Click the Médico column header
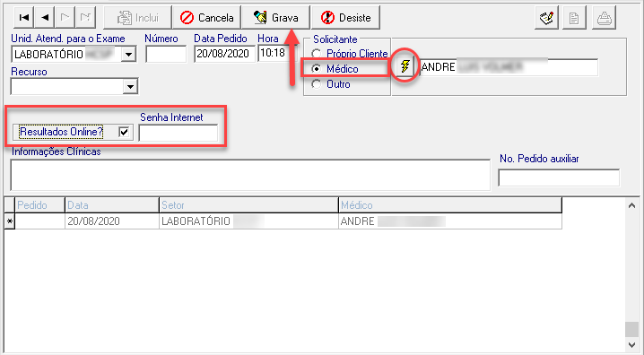This screenshot has height=355, width=644. (450, 205)
